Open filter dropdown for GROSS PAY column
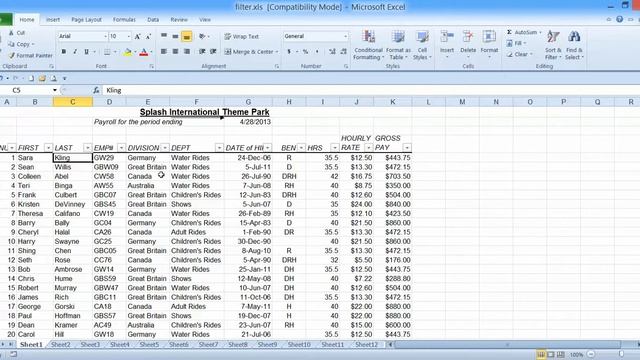 click(x=407, y=148)
